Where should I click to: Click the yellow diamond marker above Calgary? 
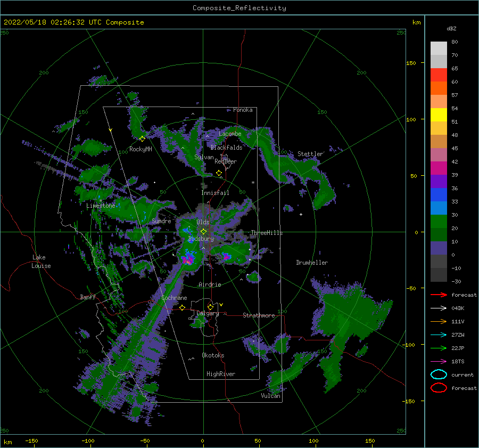[x=210, y=307]
